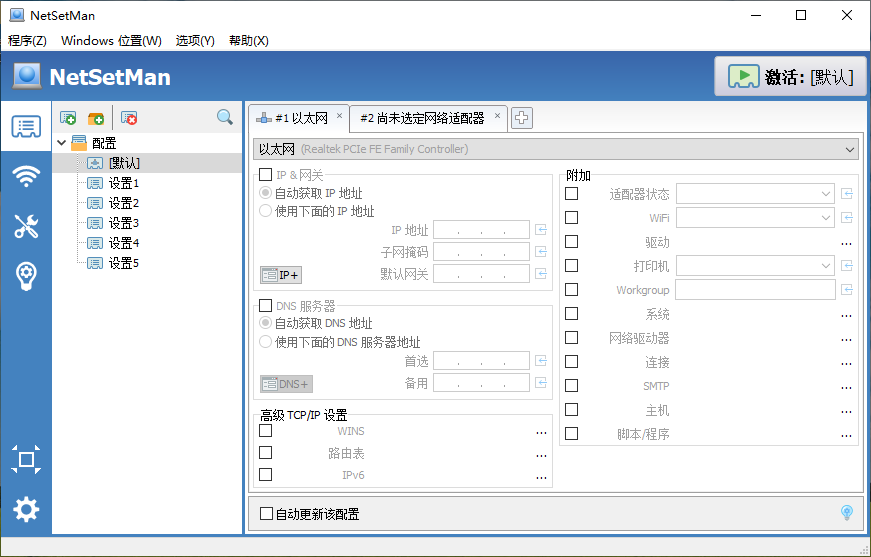Open profile search magnifier icon

pyautogui.click(x=224, y=117)
